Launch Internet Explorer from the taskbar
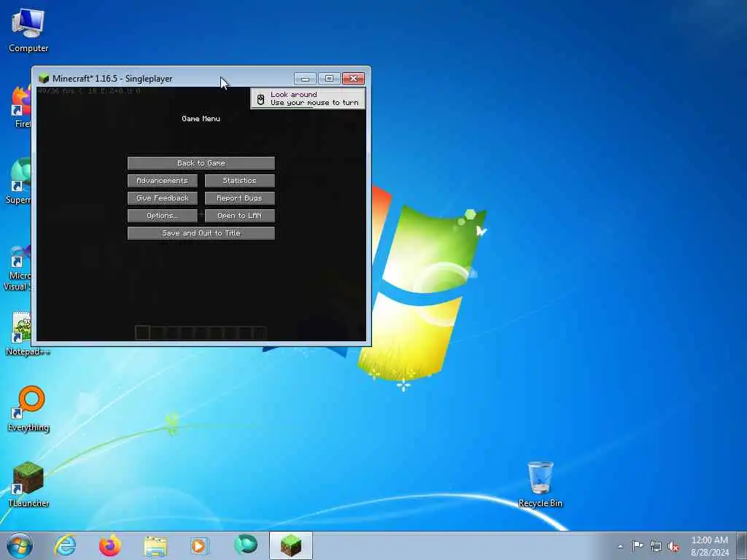This screenshot has height=560, width=747. (x=65, y=545)
